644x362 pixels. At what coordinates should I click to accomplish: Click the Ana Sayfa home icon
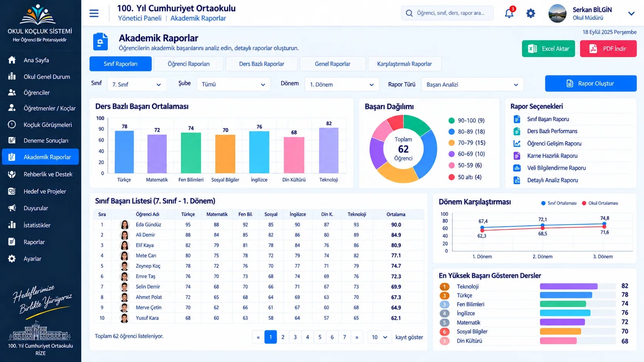coord(12,60)
